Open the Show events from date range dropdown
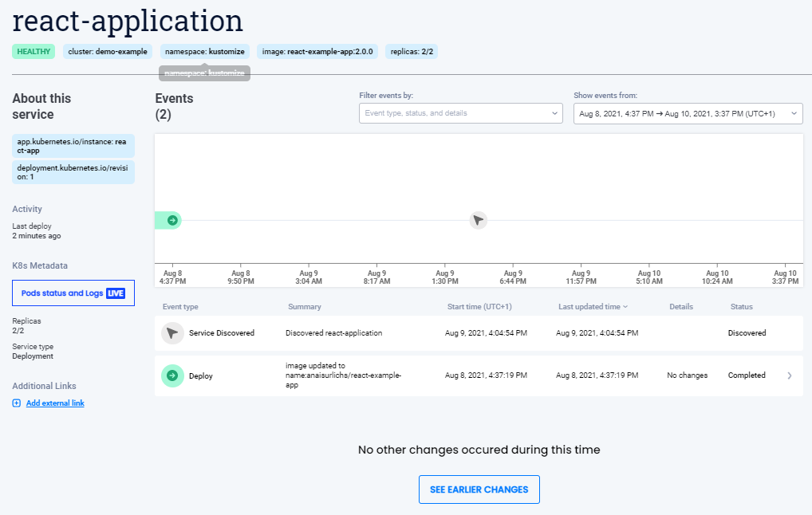812x515 pixels. click(x=688, y=114)
